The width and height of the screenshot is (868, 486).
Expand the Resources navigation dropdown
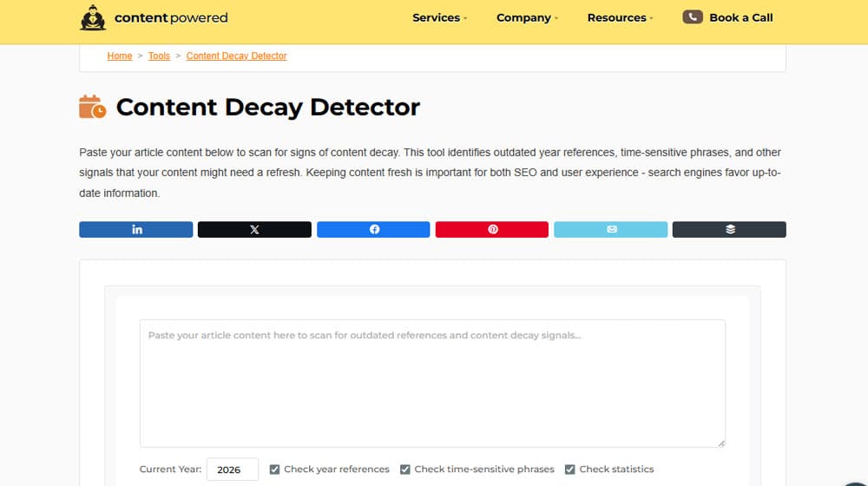tap(620, 17)
